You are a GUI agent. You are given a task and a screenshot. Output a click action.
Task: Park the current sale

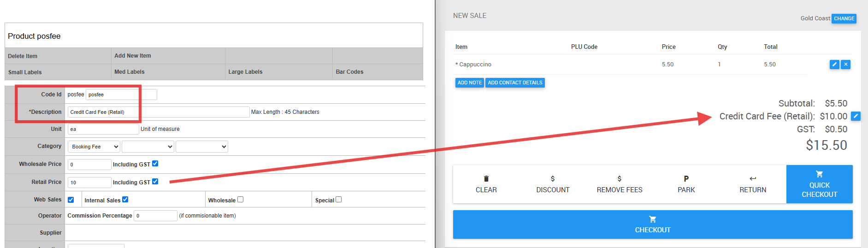click(686, 184)
